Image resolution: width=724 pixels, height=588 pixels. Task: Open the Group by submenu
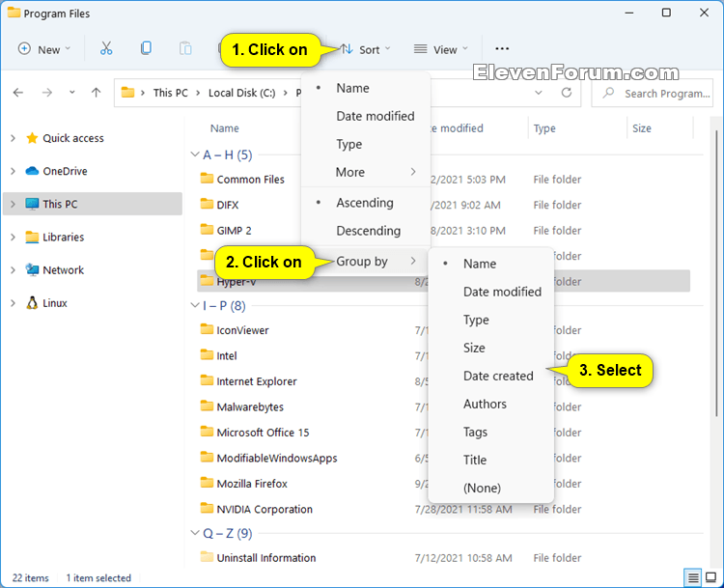coord(366,261)
